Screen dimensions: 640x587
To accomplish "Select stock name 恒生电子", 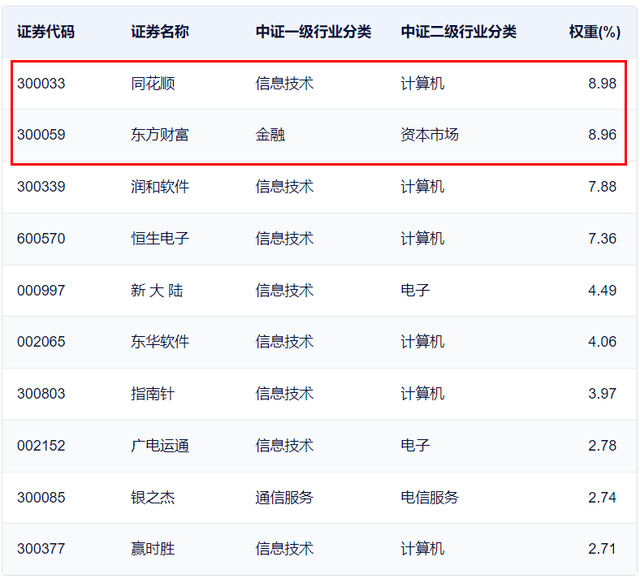I will (x=160, y=239).
